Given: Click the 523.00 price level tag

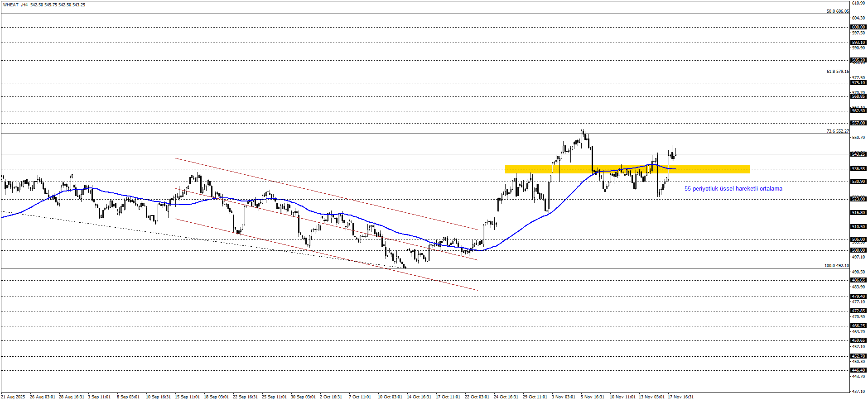Looking at the screenshot, I should 858,199.
